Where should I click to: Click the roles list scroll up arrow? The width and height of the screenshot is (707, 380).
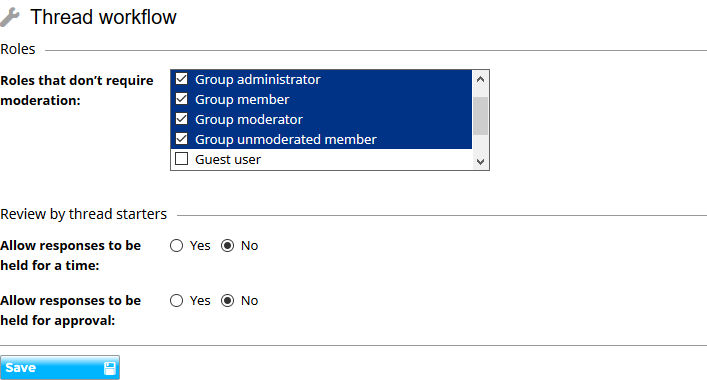(x=480, y=79)
